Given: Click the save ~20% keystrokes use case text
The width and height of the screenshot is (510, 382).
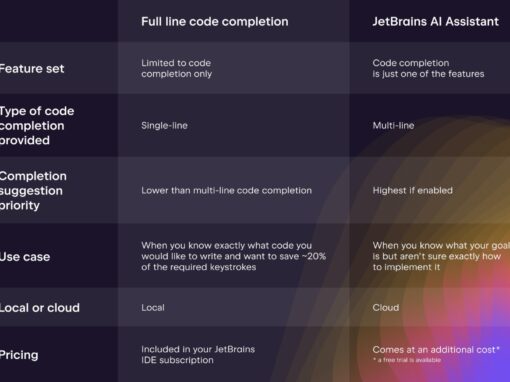Looking at the screenshot, I should click(233, 256).
